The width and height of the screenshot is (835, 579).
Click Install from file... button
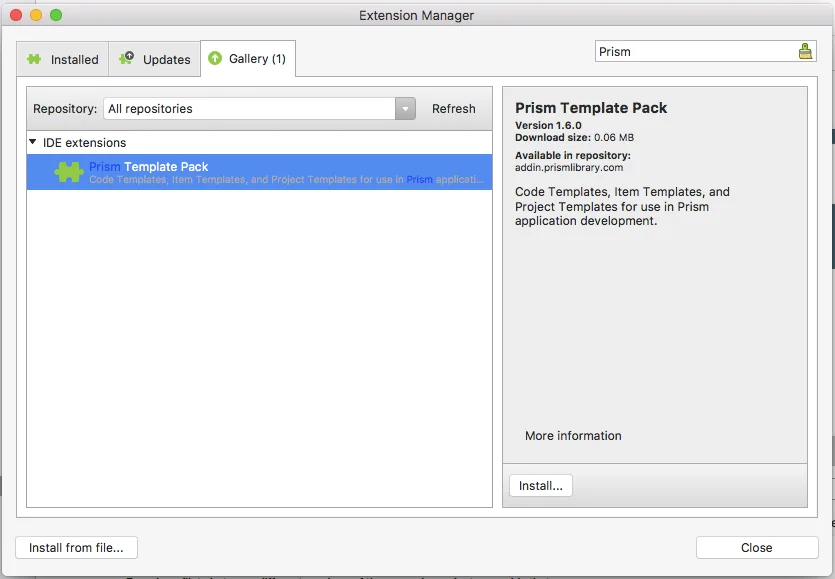76,548
